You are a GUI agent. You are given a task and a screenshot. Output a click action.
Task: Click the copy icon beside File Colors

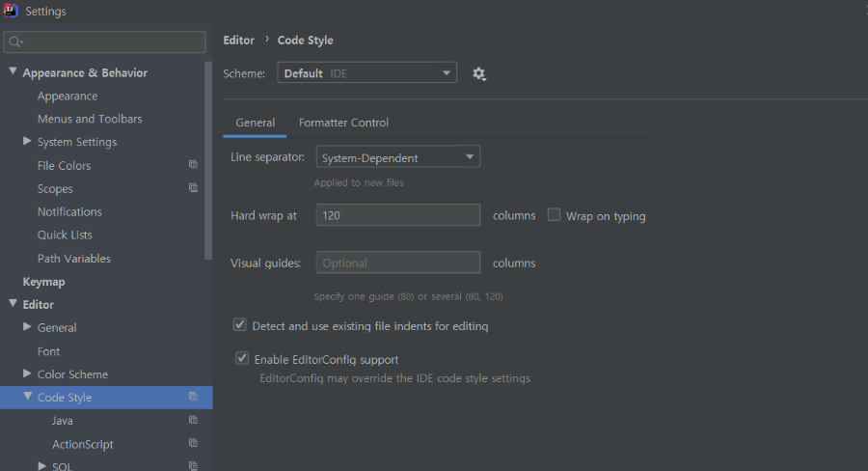pos(193,165)
